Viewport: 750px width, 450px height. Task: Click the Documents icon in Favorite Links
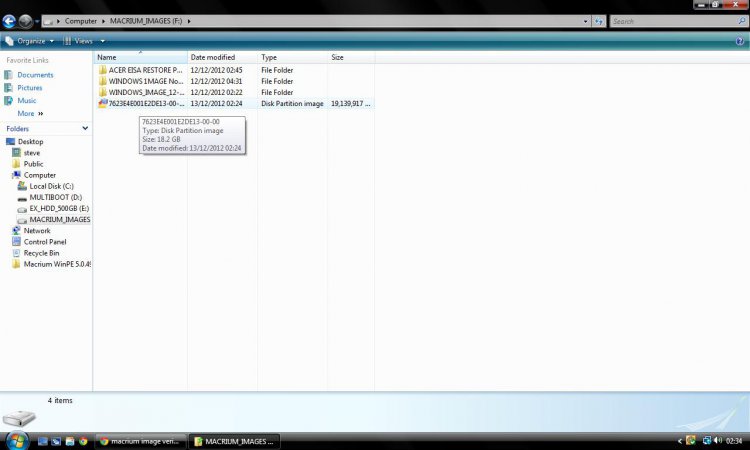coord(8,75)
